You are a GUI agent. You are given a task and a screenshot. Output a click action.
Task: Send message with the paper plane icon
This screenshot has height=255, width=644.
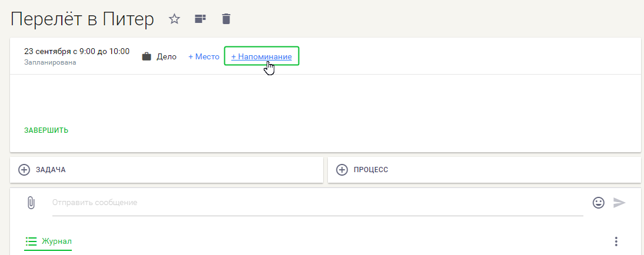(619, 203)
